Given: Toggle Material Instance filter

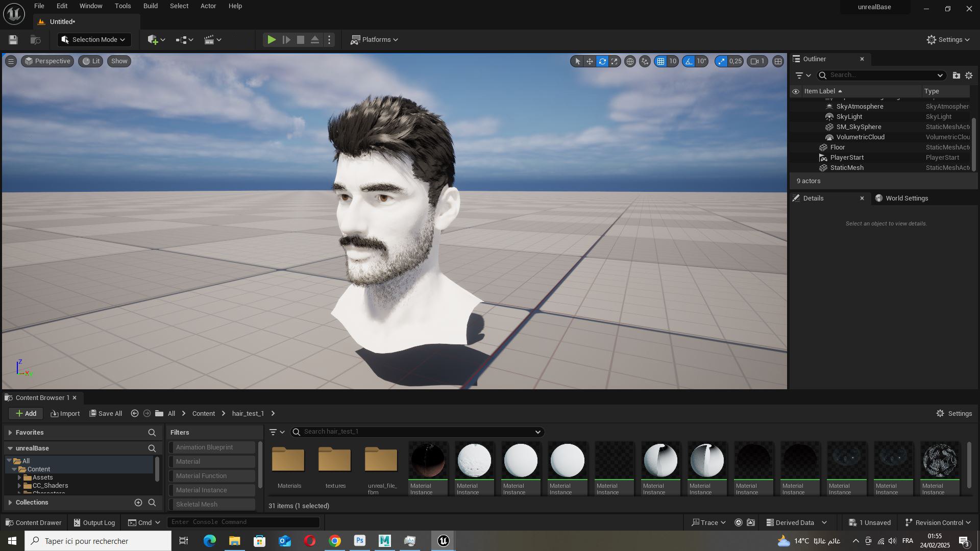Looking at the screenshot, I should point(212,490).
